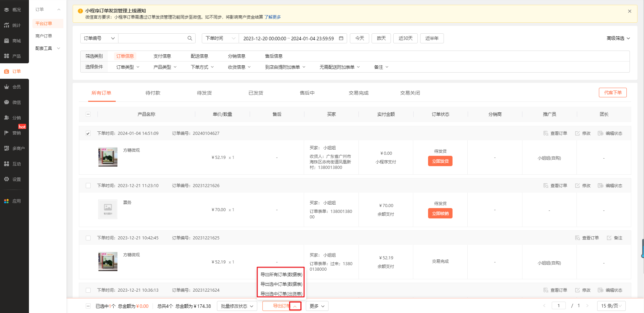Open the 概况 overview sidebar icon
This screenshot has height=313, width=644.
(x=7, y=10)
